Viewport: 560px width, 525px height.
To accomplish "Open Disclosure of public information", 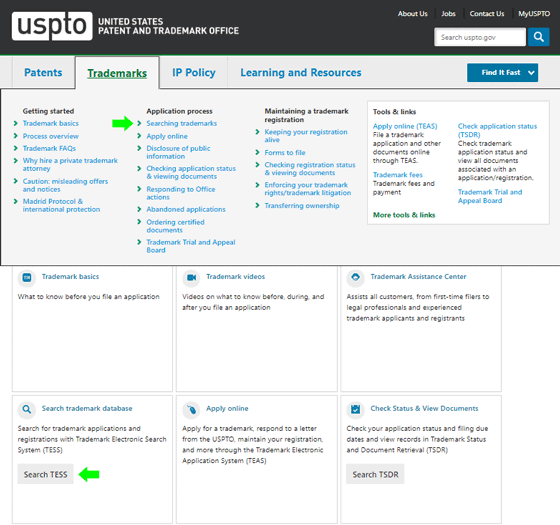I will tap(178, 152).
